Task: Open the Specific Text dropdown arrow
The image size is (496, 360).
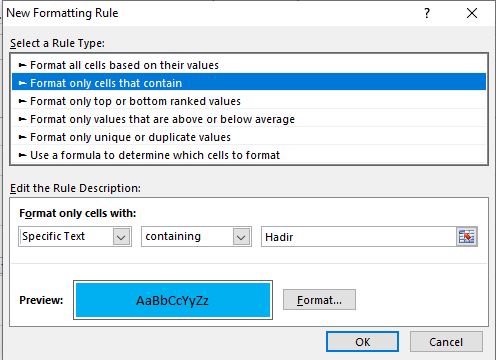Action: coord(121,237)
